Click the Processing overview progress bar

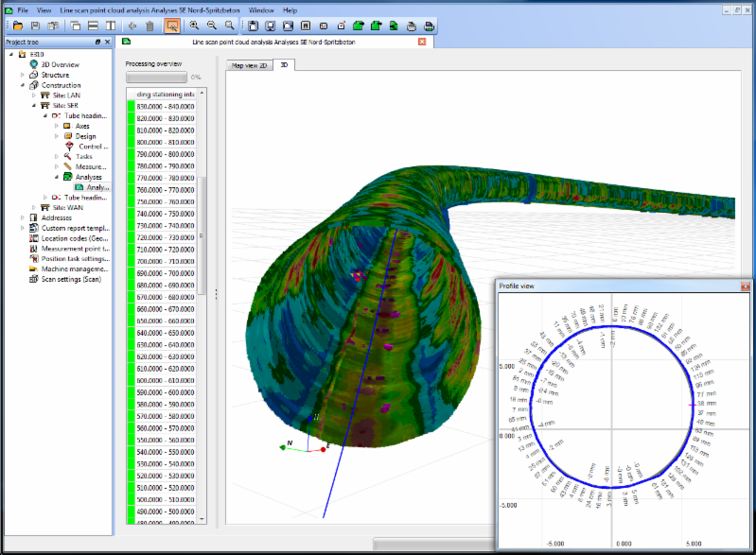click(x=156, y=77)
